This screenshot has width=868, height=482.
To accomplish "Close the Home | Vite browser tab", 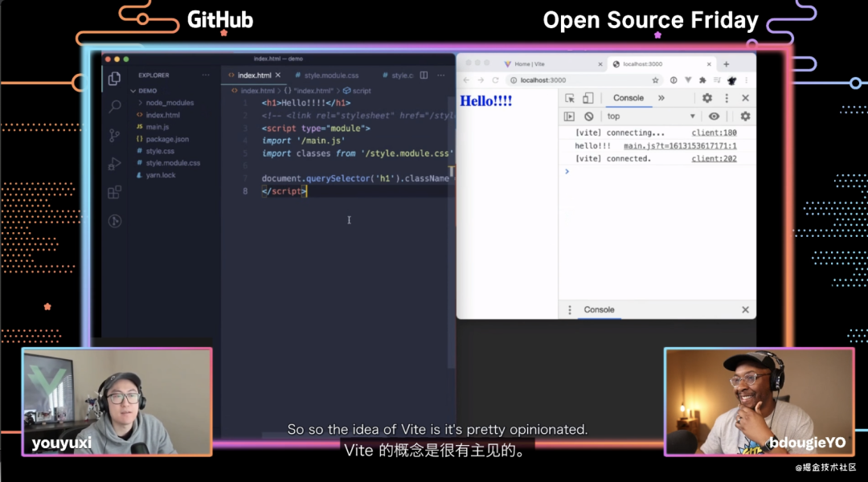I will [x=600, y=64].
